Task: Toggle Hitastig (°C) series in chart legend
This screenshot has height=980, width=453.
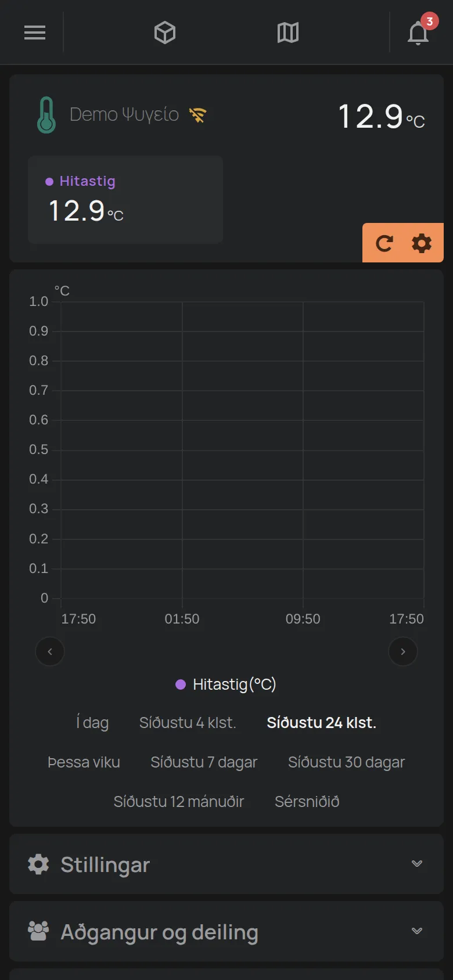Action: click(226, 684)
